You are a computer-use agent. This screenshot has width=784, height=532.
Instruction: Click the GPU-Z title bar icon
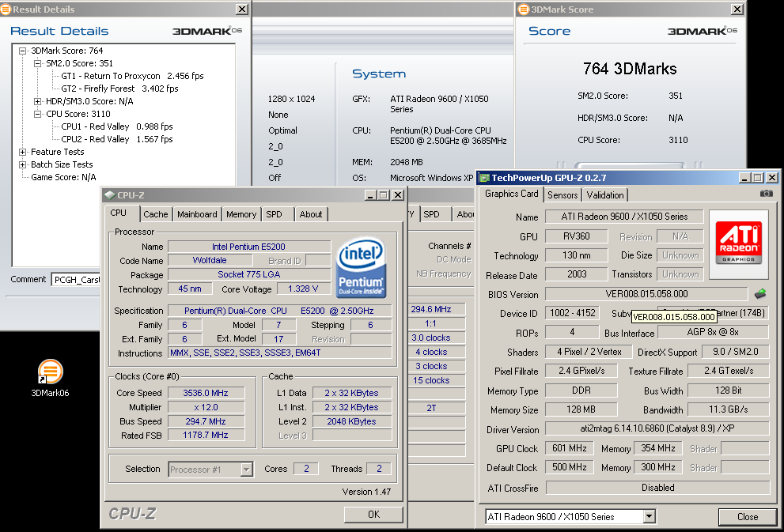click(484, 178)
